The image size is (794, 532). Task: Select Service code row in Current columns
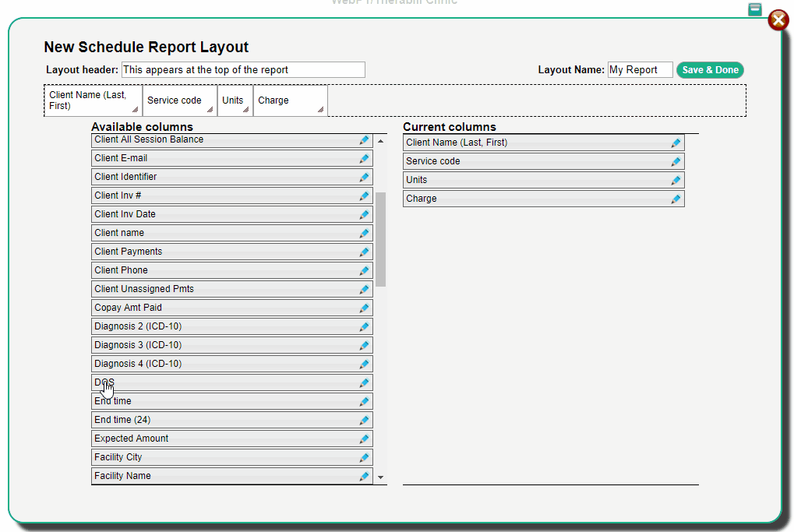point(543,161)
